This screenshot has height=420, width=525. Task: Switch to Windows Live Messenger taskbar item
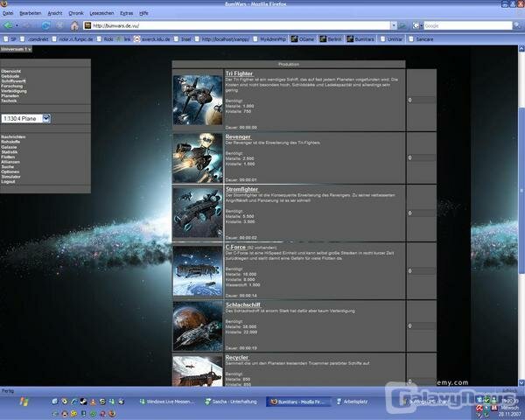(x=167, y=402)
